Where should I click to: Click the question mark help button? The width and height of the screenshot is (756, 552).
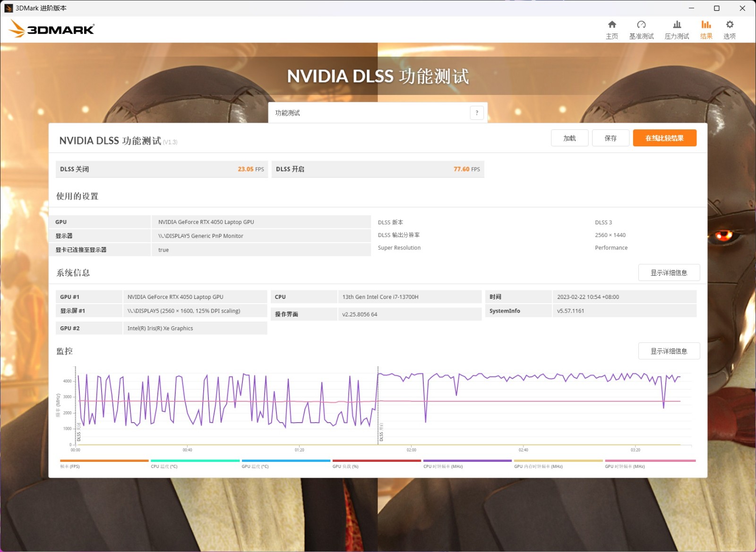tap(477, 113)
